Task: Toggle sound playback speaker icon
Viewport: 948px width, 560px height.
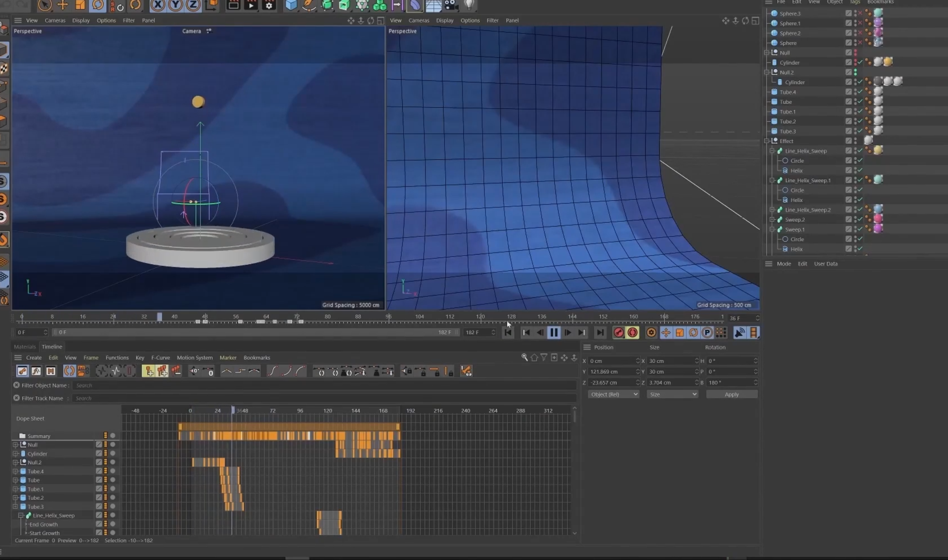Action: coord(739,332)
